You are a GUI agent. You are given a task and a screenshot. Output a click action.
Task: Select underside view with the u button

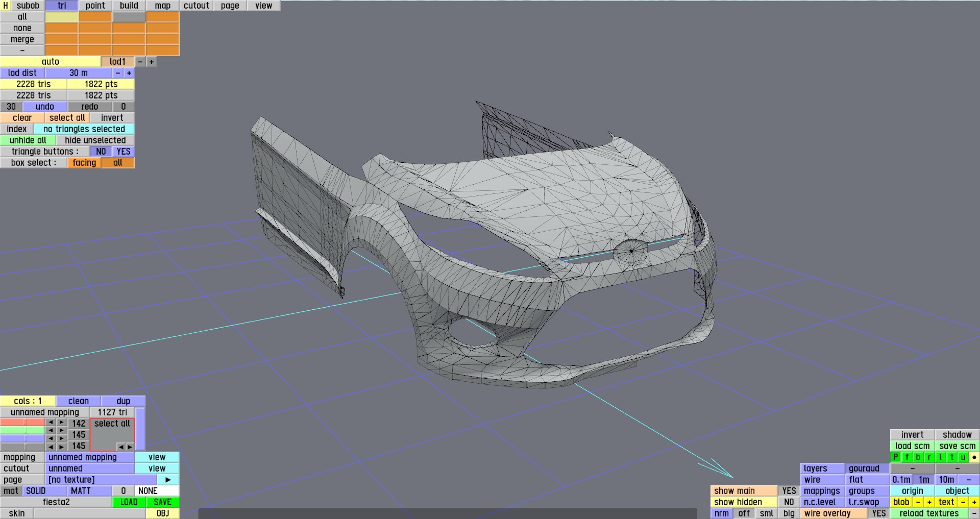963,457
